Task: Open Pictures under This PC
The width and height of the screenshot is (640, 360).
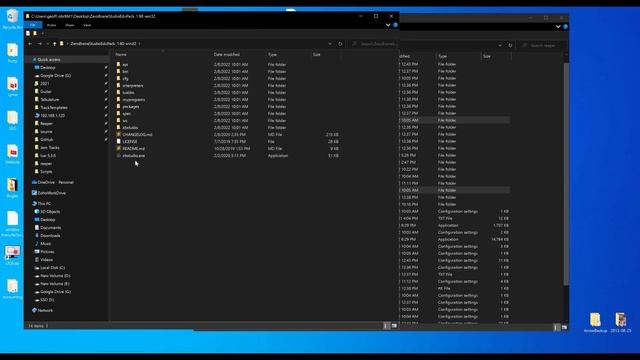Action: click(47, 251)
